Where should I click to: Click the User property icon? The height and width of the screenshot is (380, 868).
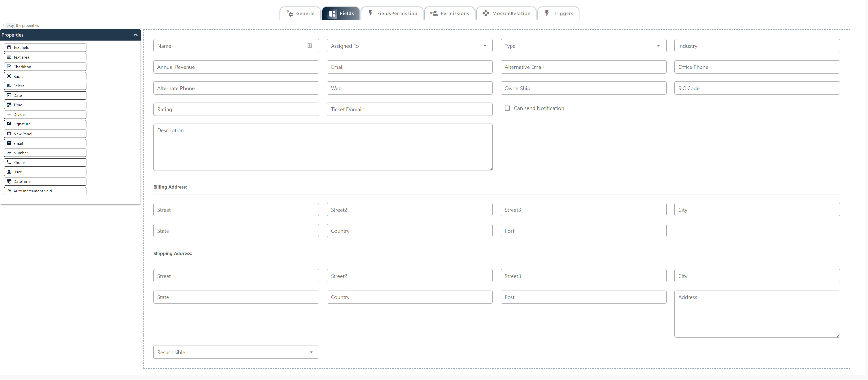9,172
